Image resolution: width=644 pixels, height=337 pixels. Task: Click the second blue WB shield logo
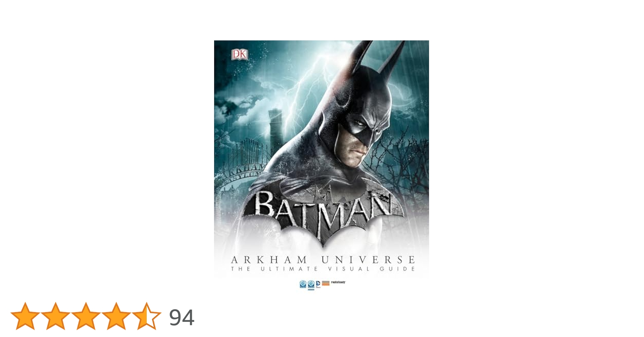[x=311, y=285]
